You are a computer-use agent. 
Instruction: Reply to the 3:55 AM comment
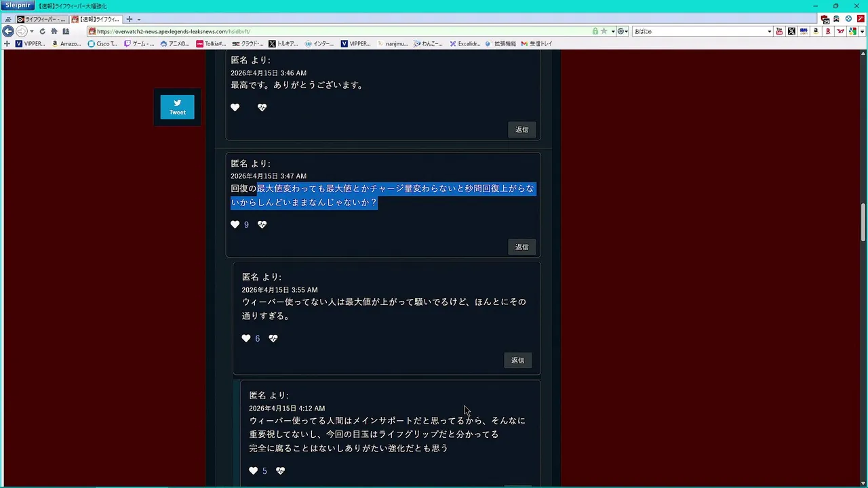pos(517,361)
